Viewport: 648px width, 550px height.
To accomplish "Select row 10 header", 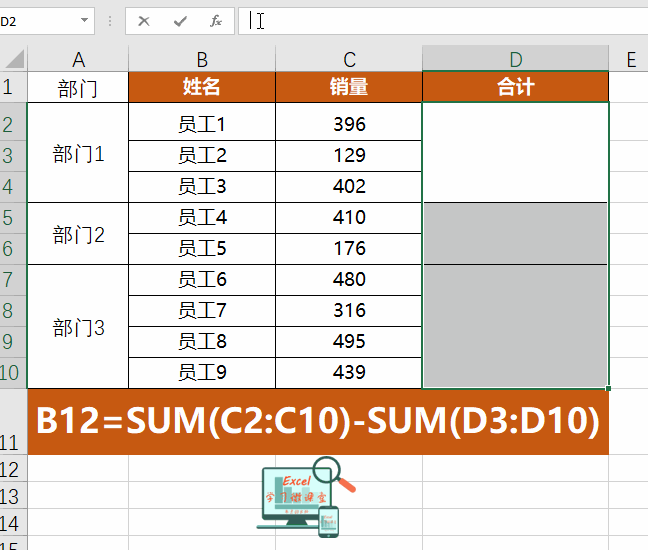I will pos(12,373).
